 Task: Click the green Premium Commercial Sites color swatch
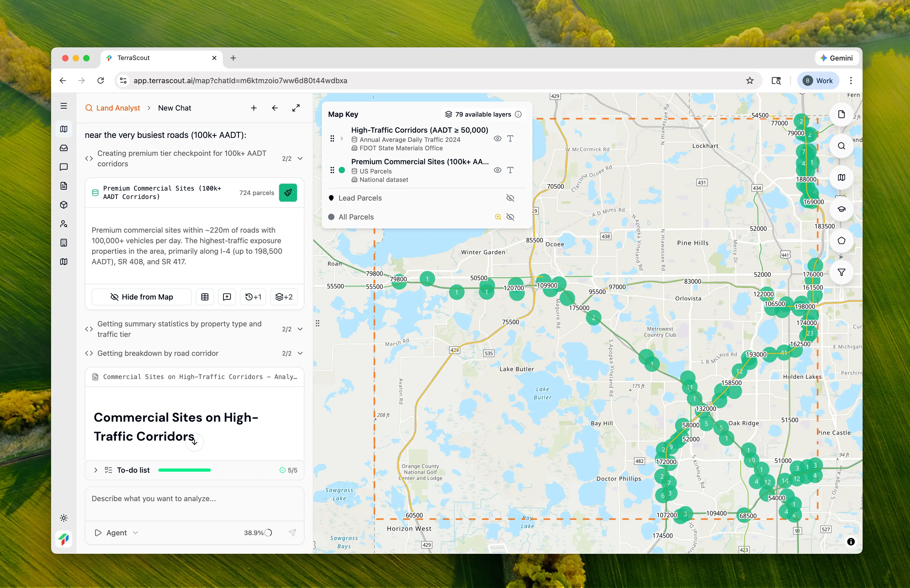(x=342, y=170)
